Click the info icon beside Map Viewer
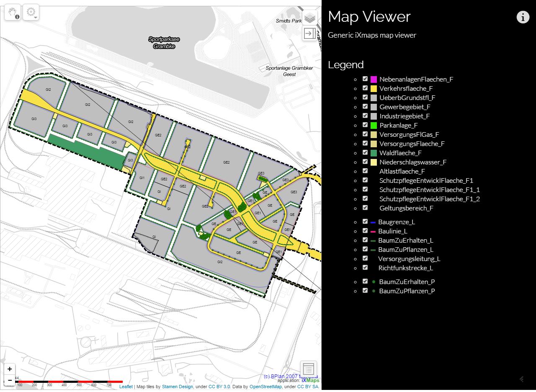Viewport: 536px width, 392px height. [523, 17]
